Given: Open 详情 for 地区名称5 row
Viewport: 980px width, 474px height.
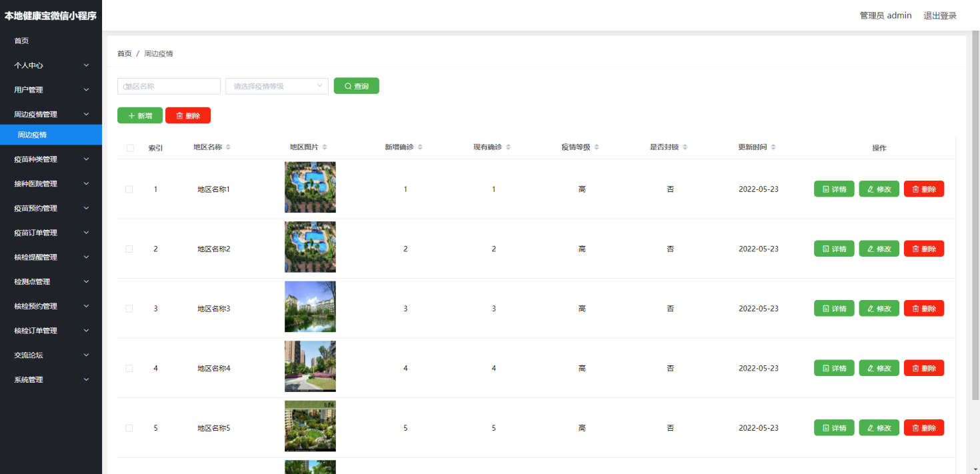Looking at the screenshot, I should pyautogui.click(x=834, y=428).
